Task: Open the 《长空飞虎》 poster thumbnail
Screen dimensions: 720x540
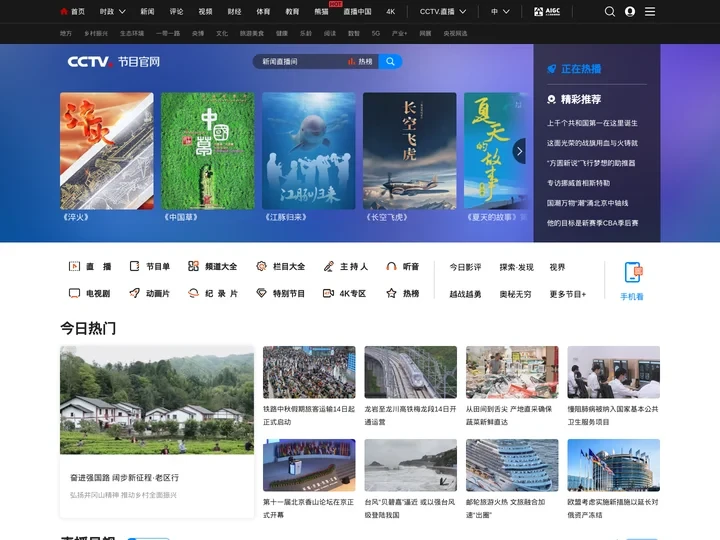Action: [410, 151]
